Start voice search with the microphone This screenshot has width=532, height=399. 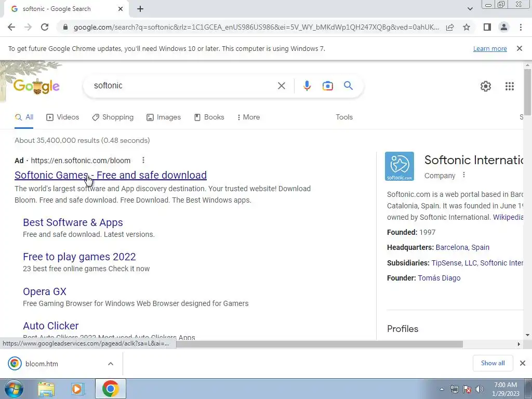pyautogui.click(x=307, y=86)
